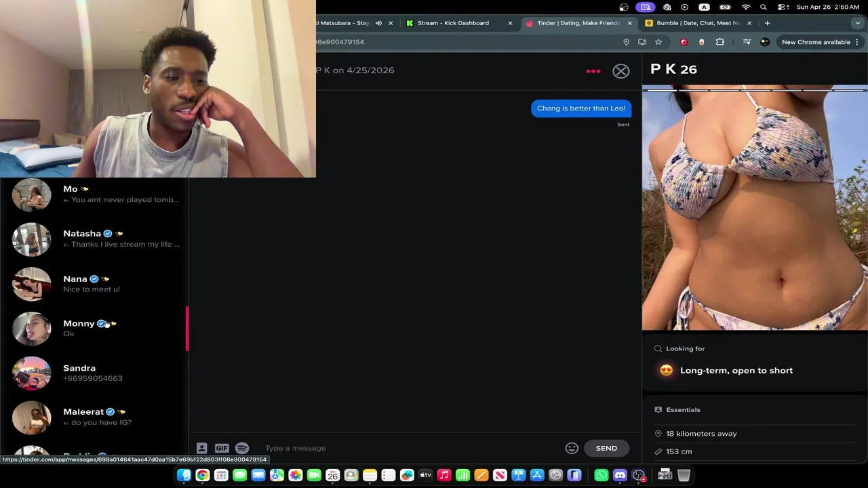This screenshot has width=868, height=488.
Task: Click the SEND button
Action: pos(606,448)
